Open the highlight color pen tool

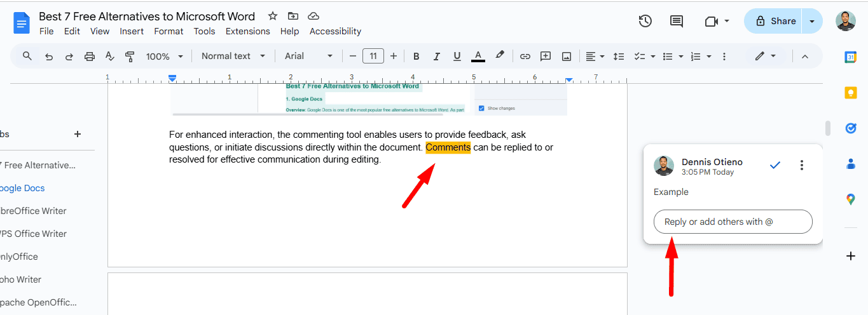[x=500, y=56]
